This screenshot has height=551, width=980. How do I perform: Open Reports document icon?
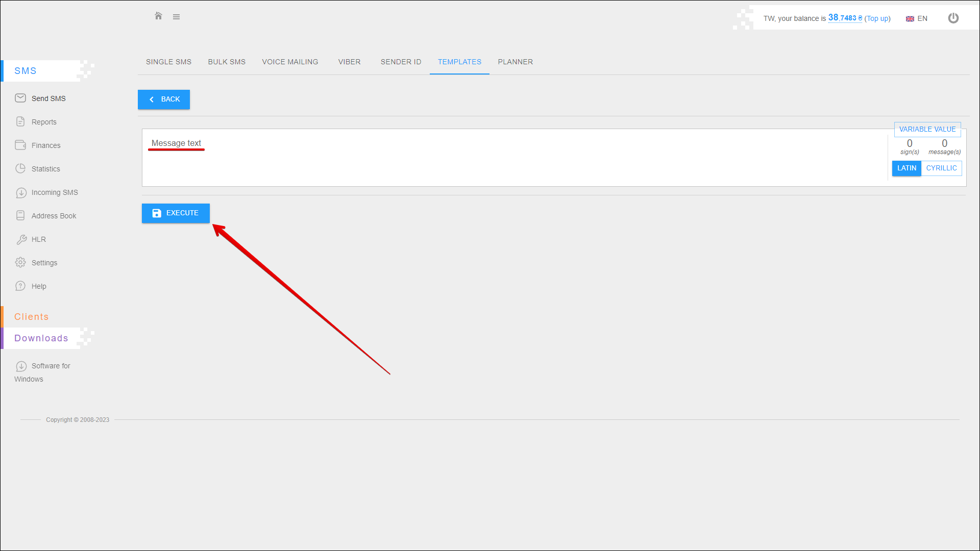tap(20, 121)
